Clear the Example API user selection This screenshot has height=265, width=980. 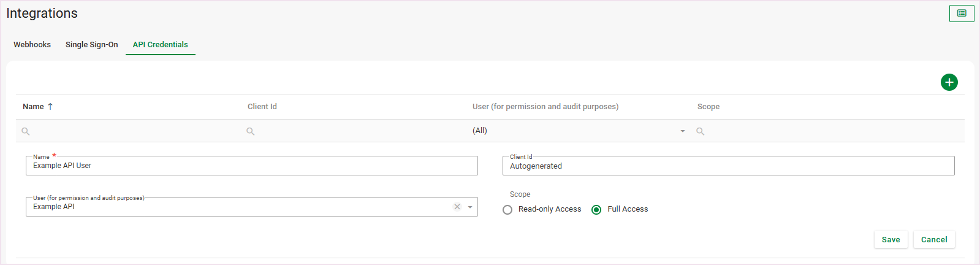[x=457, y=207]
